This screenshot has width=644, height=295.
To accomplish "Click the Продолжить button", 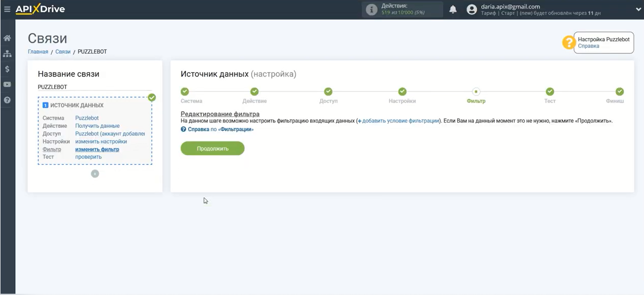I will 212,148.
